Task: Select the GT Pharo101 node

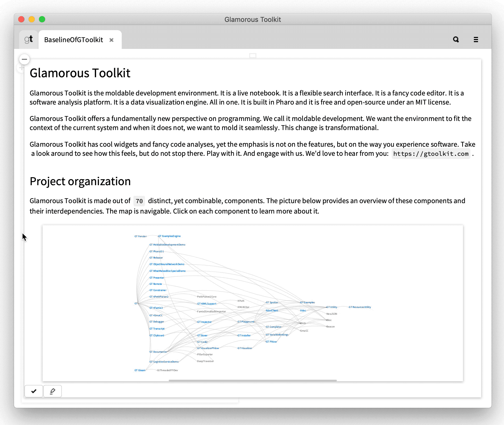Action: [157, 252]
